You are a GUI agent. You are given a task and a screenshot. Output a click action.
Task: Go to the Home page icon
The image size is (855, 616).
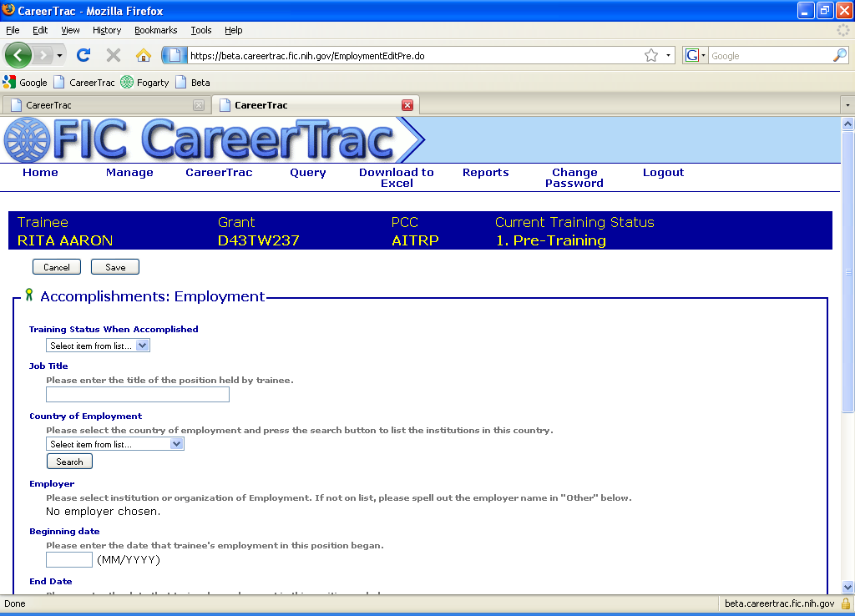tap(144, 55)
